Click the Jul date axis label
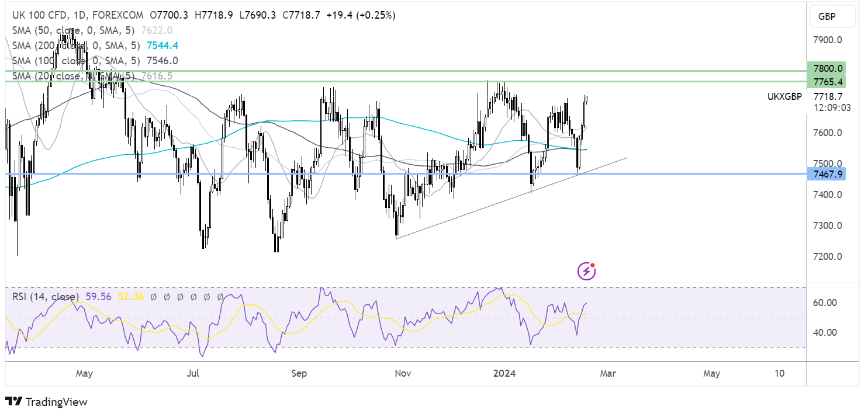Screen dimensions: 868x417 point(194,373)
